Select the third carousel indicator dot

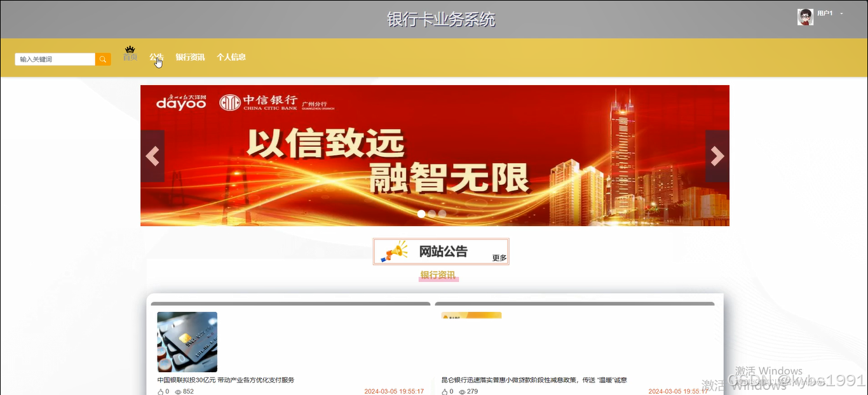[x=442, y=214]
